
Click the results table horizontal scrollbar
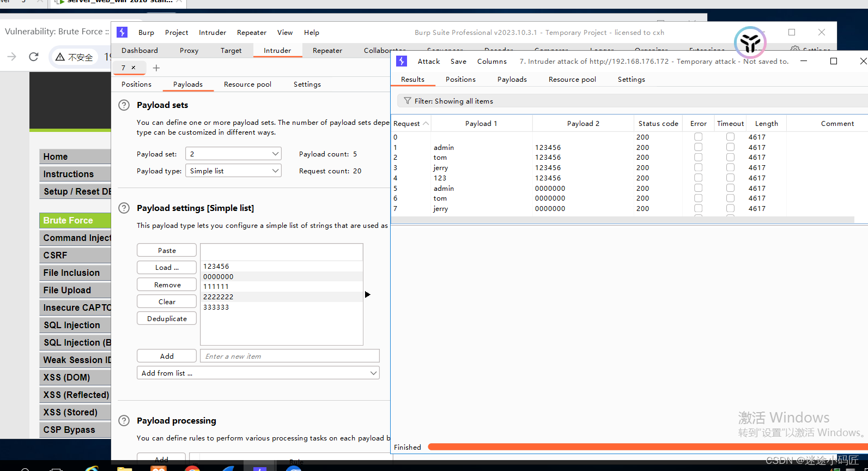point(622,220)
